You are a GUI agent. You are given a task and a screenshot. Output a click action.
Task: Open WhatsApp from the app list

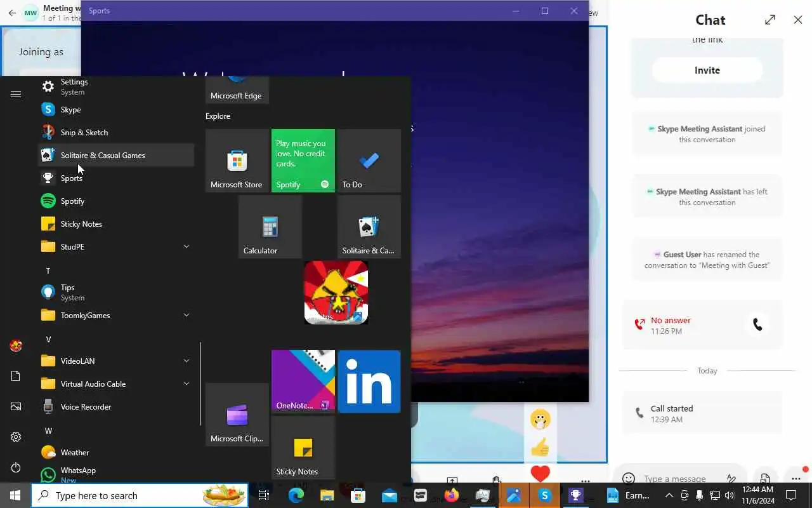click(x=116, y=474)
